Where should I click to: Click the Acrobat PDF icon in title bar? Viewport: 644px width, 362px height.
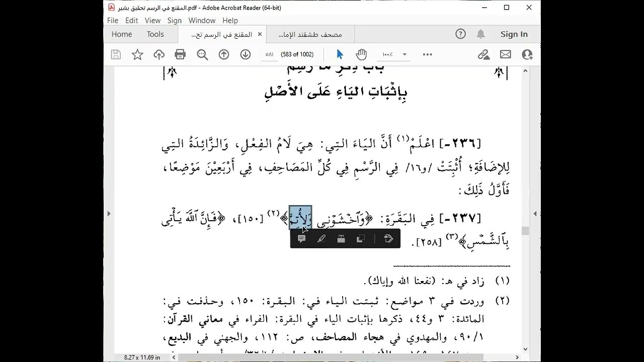(x=111, y=8)
